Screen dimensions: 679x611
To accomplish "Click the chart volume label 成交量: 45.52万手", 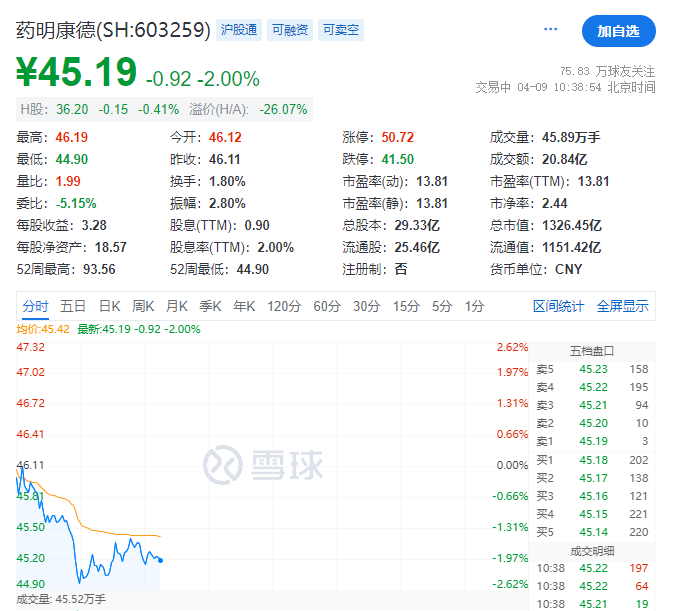I will point(61,599).
